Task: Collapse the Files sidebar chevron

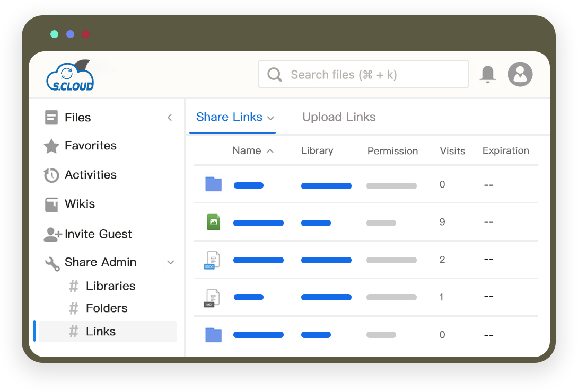Action: pyautogui.click(x=170, y=118)
